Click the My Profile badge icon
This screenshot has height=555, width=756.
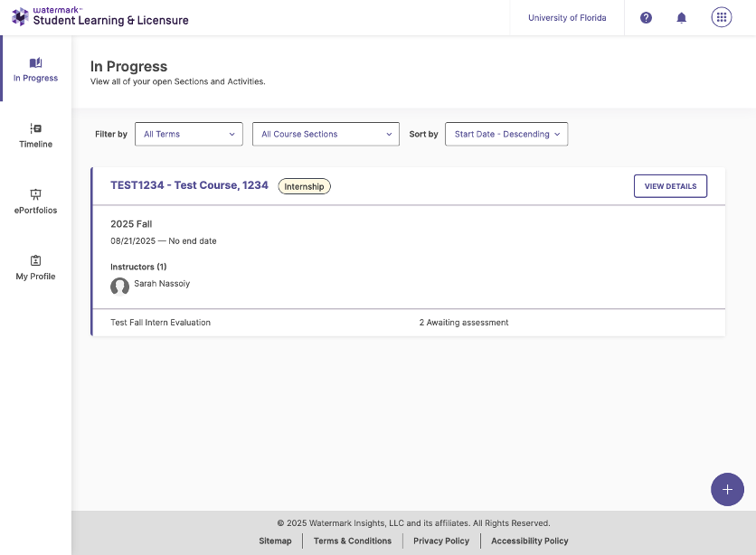pos(35,260)
